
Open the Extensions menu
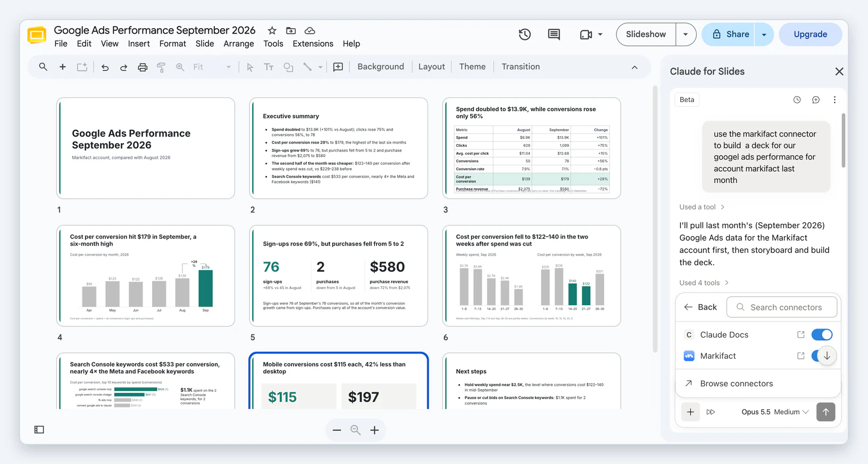pos(313,44)
